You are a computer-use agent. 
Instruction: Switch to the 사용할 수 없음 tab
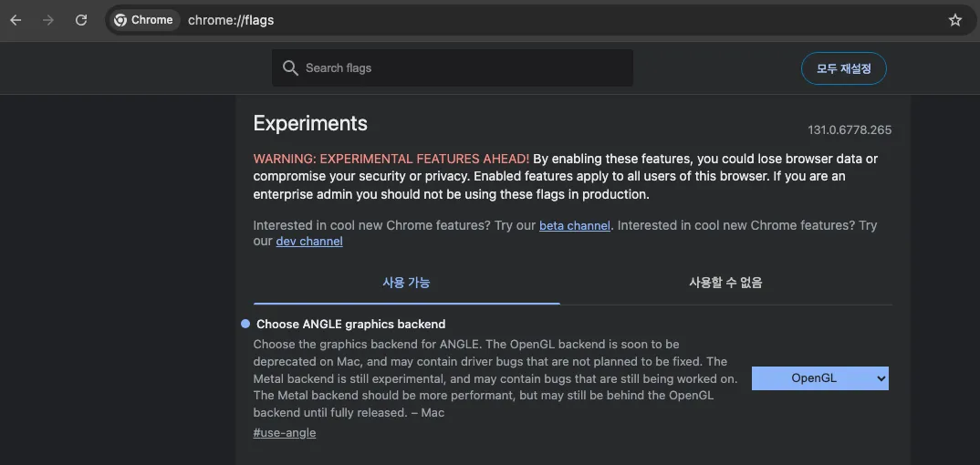tap(725, 283)
